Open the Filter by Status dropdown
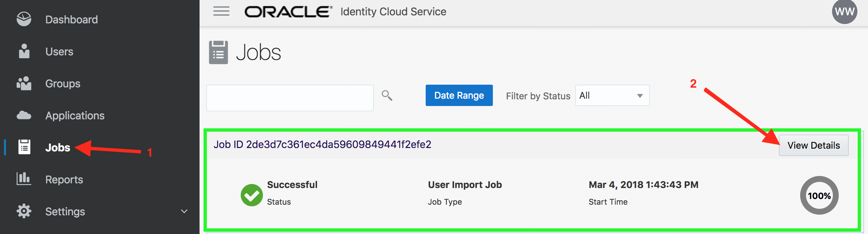The height and width of the screenshot is (234, 868). [x=612, y=96]
